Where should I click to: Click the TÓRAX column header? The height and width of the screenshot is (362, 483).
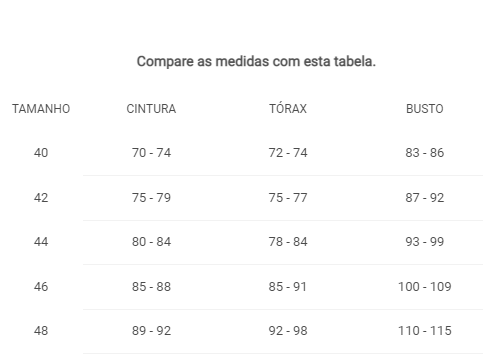tap(288, 108)
